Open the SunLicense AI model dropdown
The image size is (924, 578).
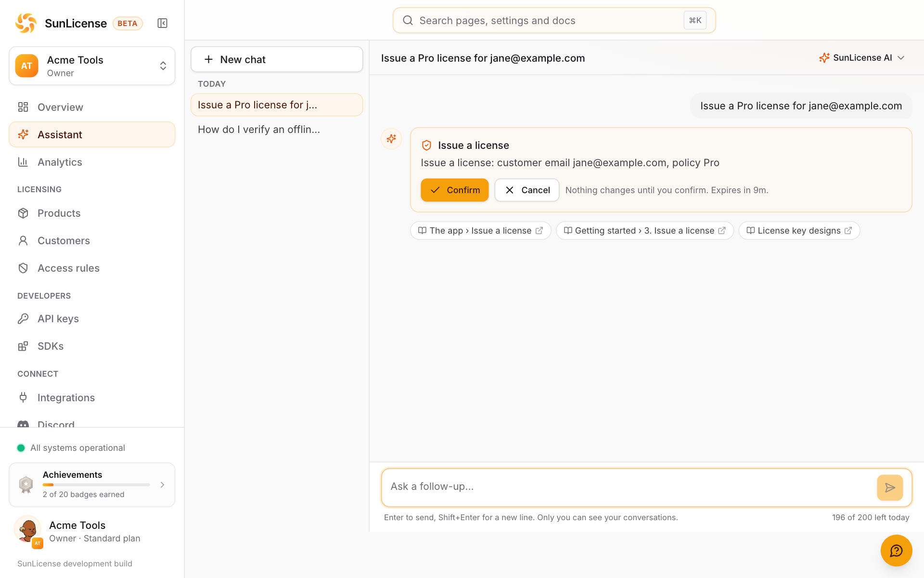(862, 58)
